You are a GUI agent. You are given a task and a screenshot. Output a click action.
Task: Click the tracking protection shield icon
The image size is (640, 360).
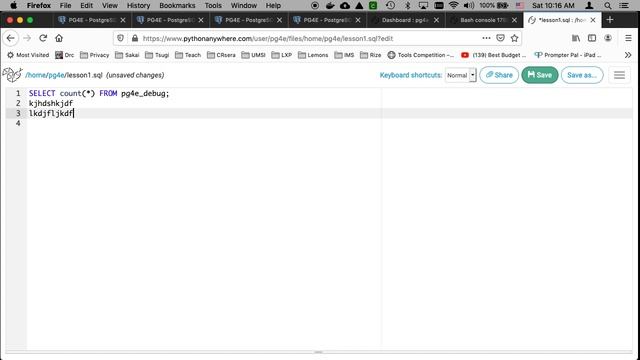tap(120, 38)
